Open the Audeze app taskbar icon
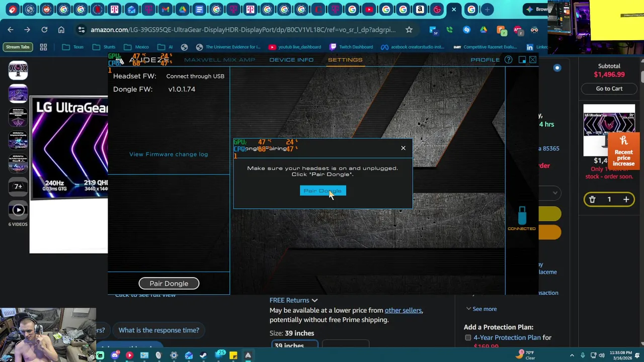The image size is (644, 362). tap(248, 356)
